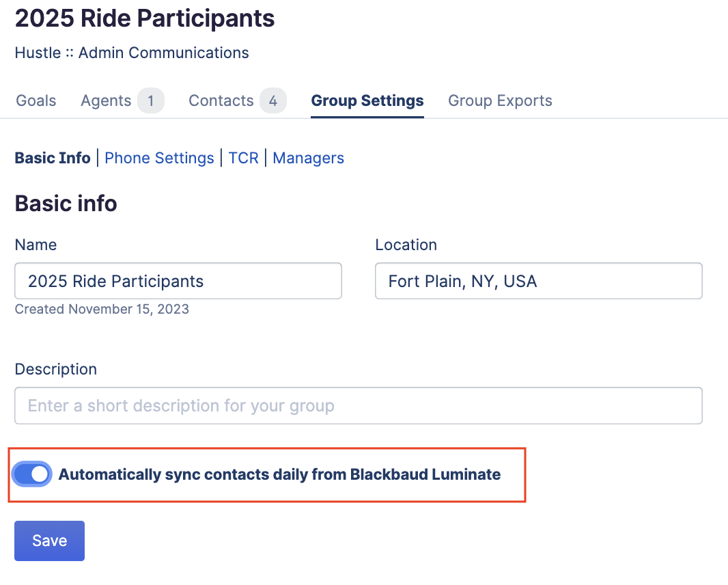Open the Managers link
The height and width of the screenshot is (585, 728).
pos(308,158)
